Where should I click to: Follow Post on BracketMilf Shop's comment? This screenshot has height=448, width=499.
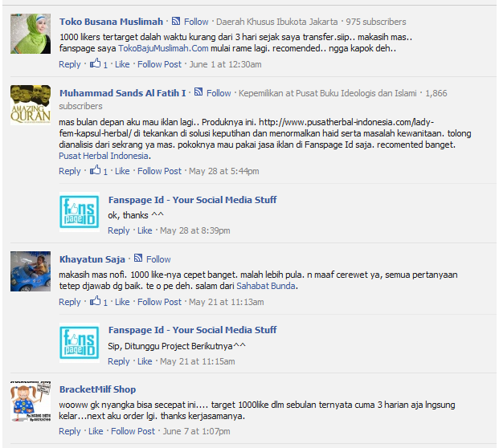133,431
